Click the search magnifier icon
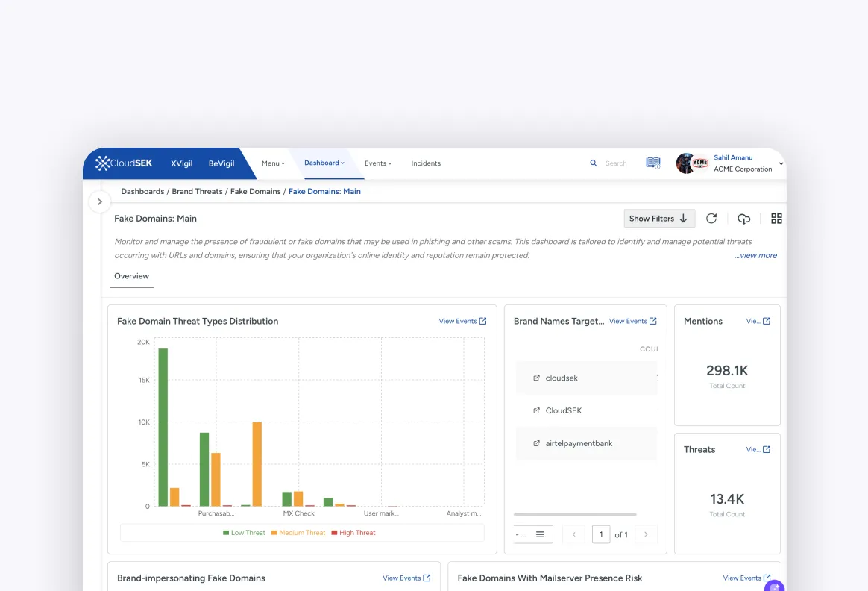The width and height of the screenshot is (868, 591). coord(594,163)
